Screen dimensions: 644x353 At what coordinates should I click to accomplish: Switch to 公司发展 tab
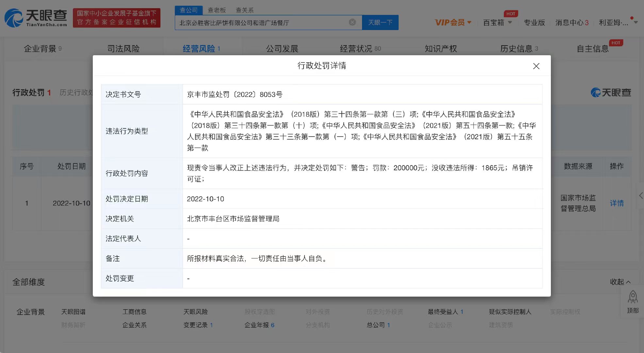(282, 49)
